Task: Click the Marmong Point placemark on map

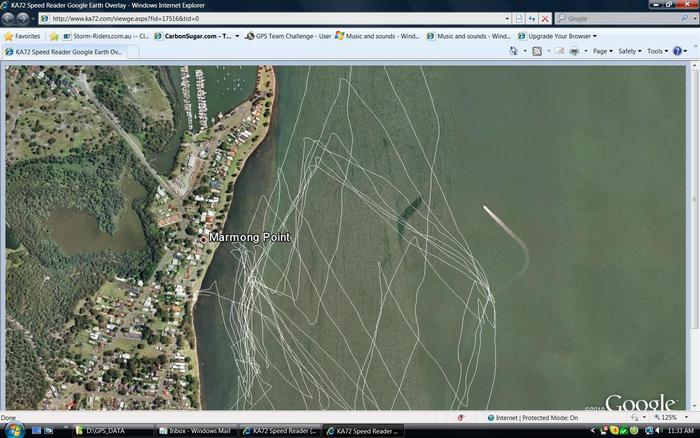Action: (203, 239)
